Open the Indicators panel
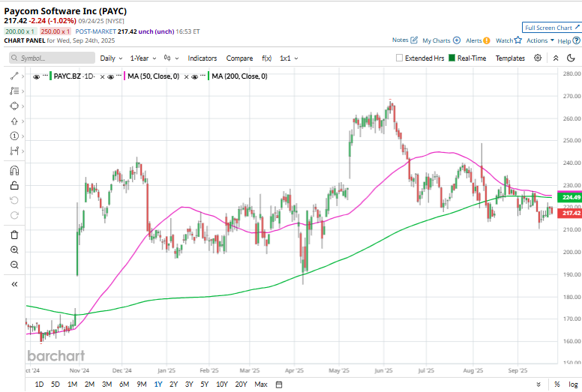The height and width of the screenshot is (392, 582). click(202, 58)
